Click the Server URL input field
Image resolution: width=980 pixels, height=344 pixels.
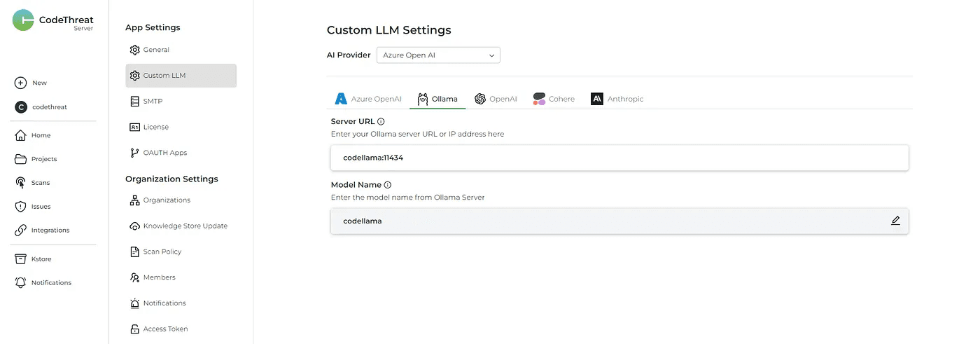tap(619, 158)
